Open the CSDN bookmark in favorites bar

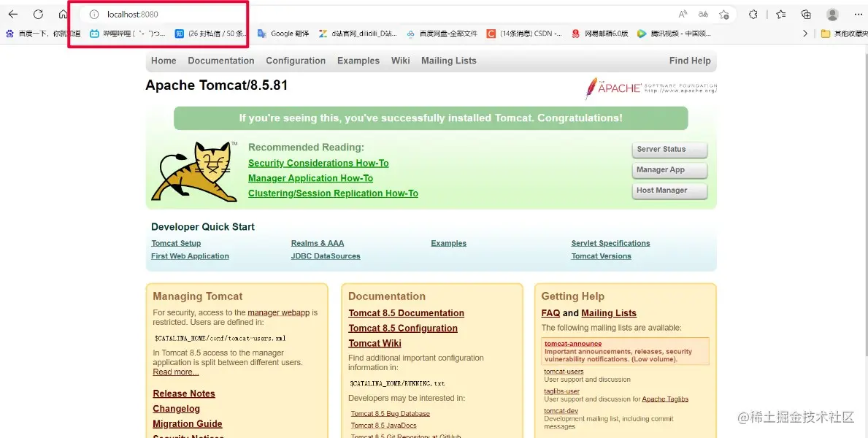click(524, 34)
